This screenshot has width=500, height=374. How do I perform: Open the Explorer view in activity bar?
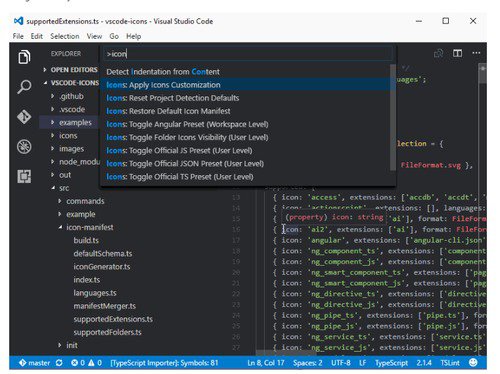point(24,57)
